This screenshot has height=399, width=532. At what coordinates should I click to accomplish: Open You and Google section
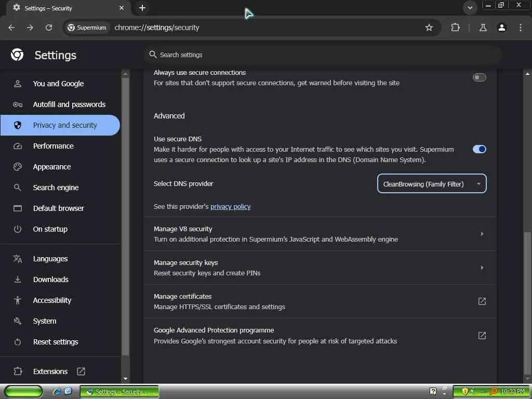60,84
